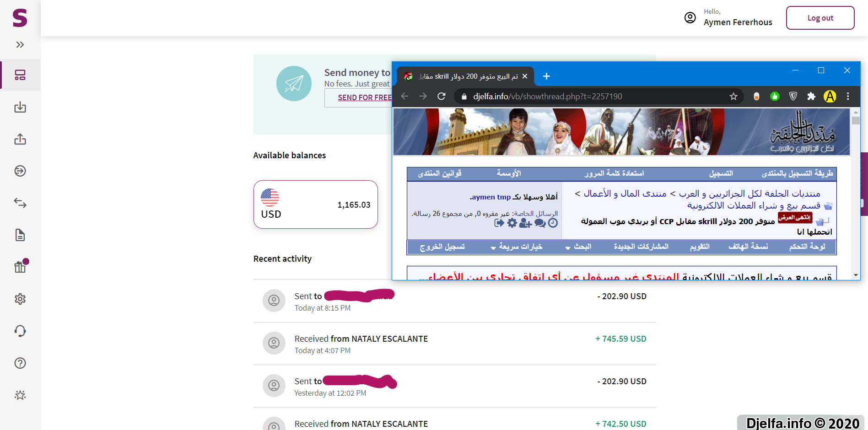Image resolution: width=868 pixels, height=430 pixels.
Task: Click the Log out button
Action: (820, 18)
